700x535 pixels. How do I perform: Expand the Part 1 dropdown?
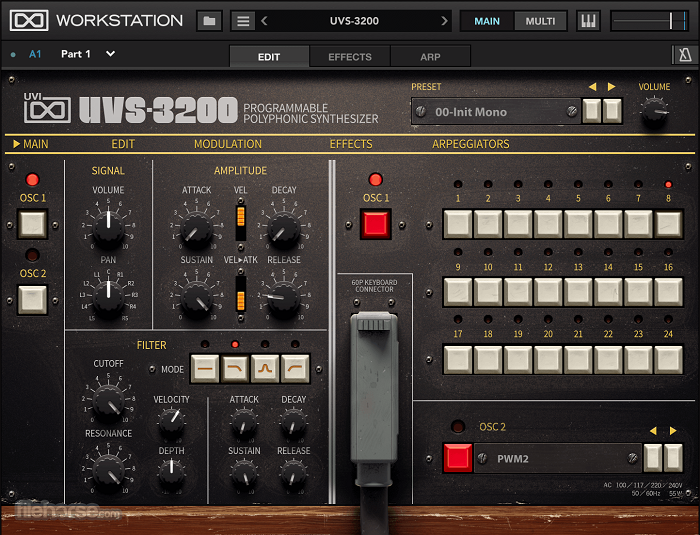coord(110,54)
